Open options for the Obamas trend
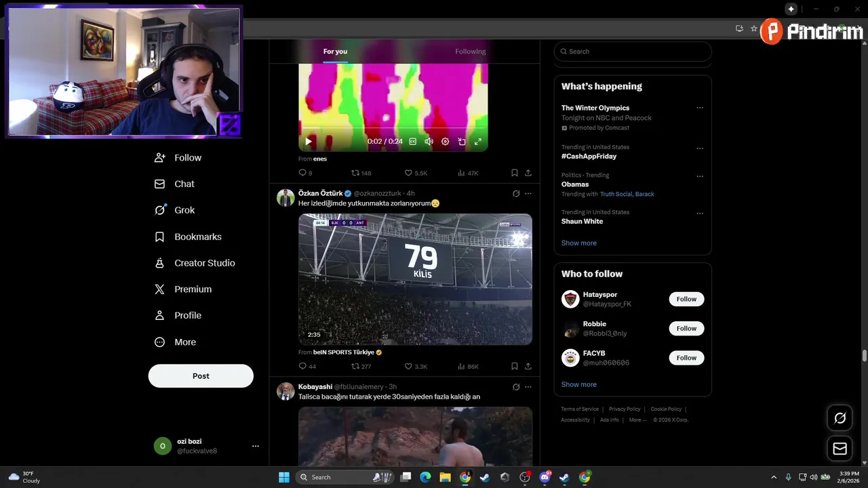 [700, 176]
